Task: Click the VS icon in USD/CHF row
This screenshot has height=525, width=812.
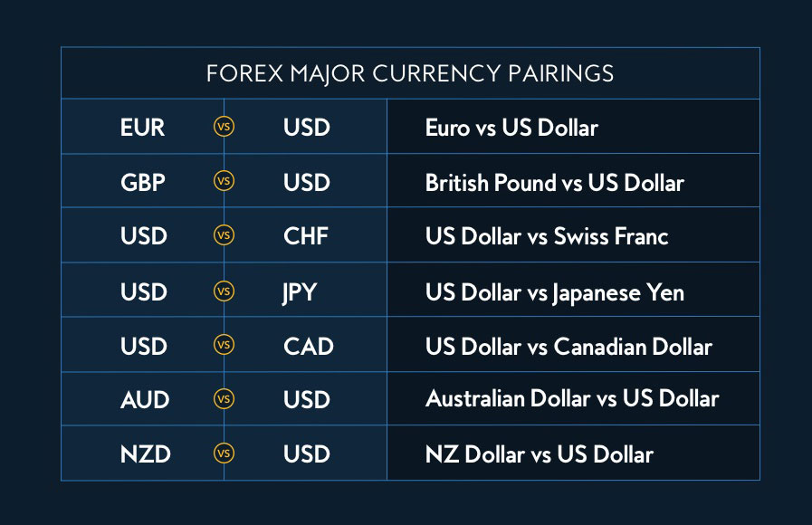Action: (x=224, y=235)
